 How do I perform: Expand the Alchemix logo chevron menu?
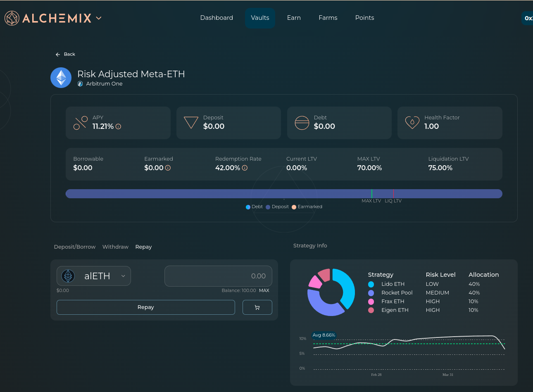point(99,18)
